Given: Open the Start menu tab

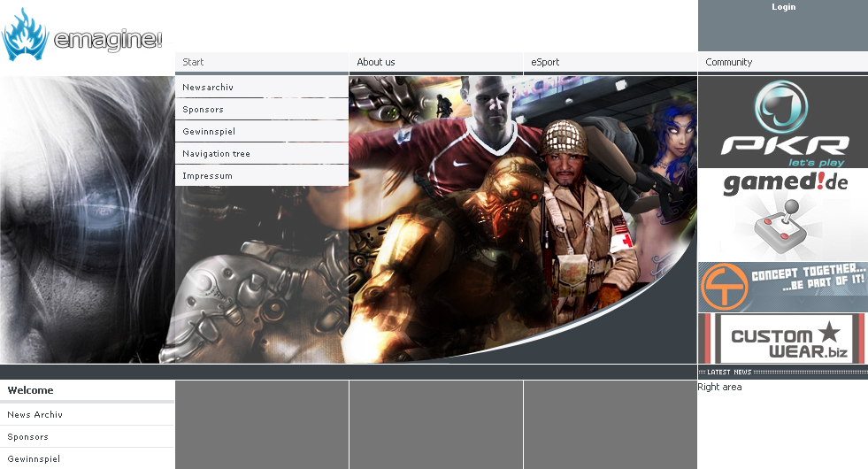Looking at the screenshot, I should coord(261,62).
